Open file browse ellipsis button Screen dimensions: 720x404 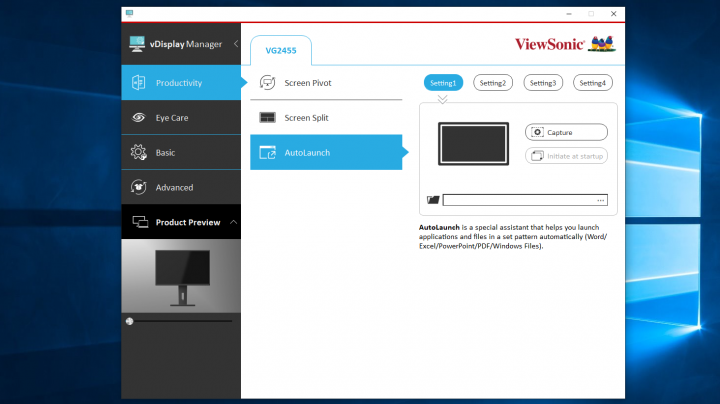(601, 200)
